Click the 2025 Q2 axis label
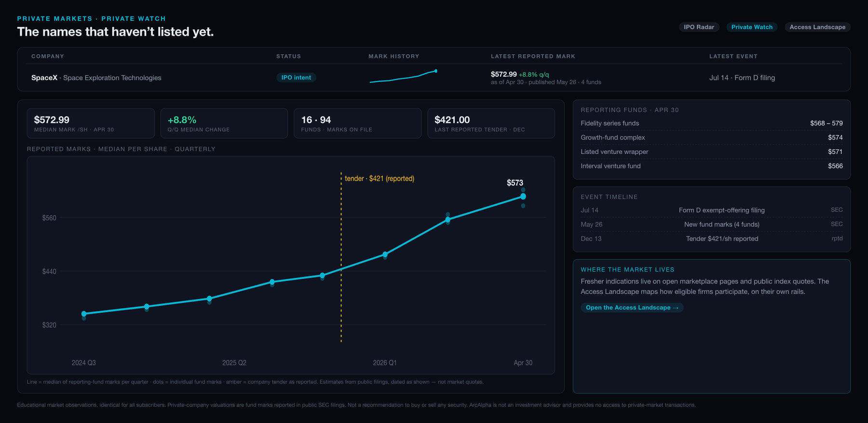 click(234, 363)
